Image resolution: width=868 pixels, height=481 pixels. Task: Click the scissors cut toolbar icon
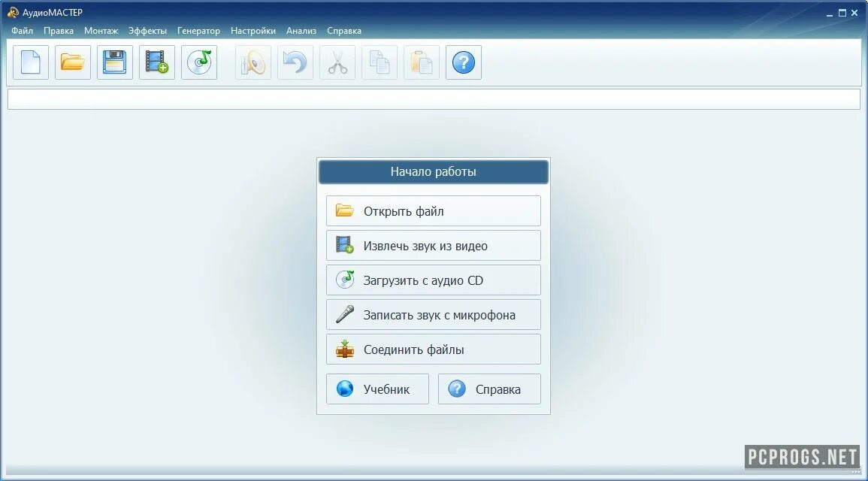coord(337,62)
